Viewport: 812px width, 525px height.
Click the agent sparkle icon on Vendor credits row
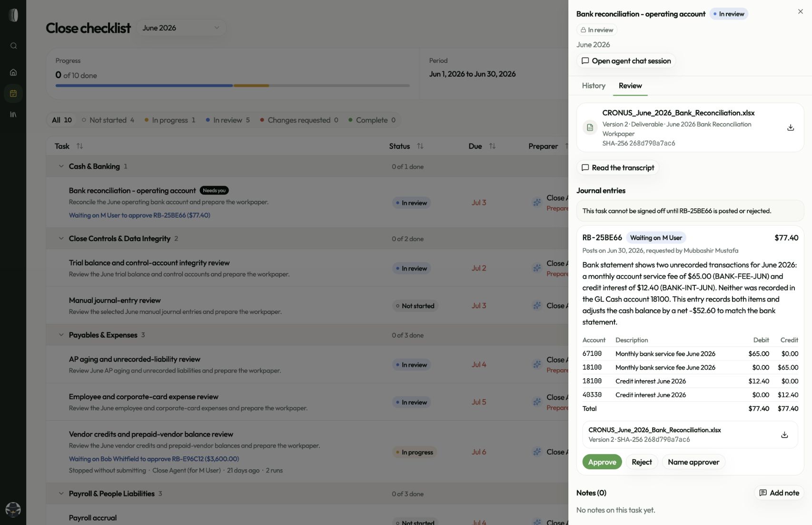click(x=537, y=452)
